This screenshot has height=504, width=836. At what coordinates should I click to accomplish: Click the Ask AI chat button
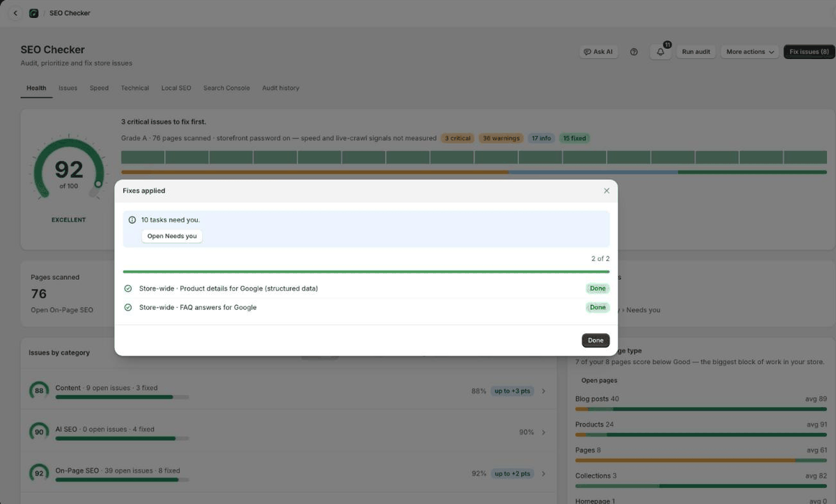[x=598, y=52]
